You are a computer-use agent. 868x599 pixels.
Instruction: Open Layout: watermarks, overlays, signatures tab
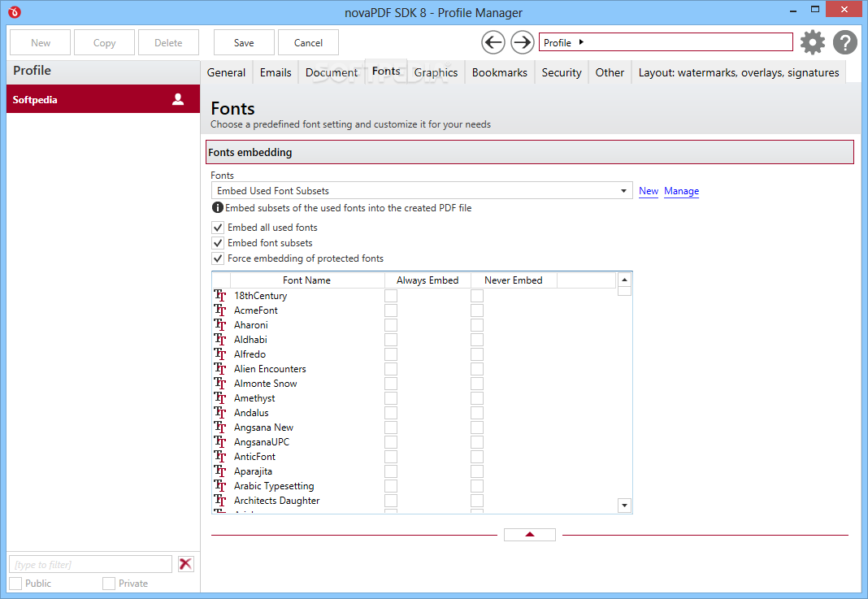point(739,72)
